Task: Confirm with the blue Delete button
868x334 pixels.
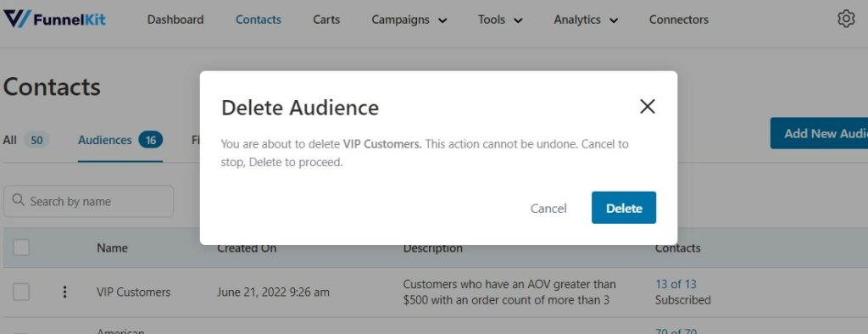Action: coord(624,208)
